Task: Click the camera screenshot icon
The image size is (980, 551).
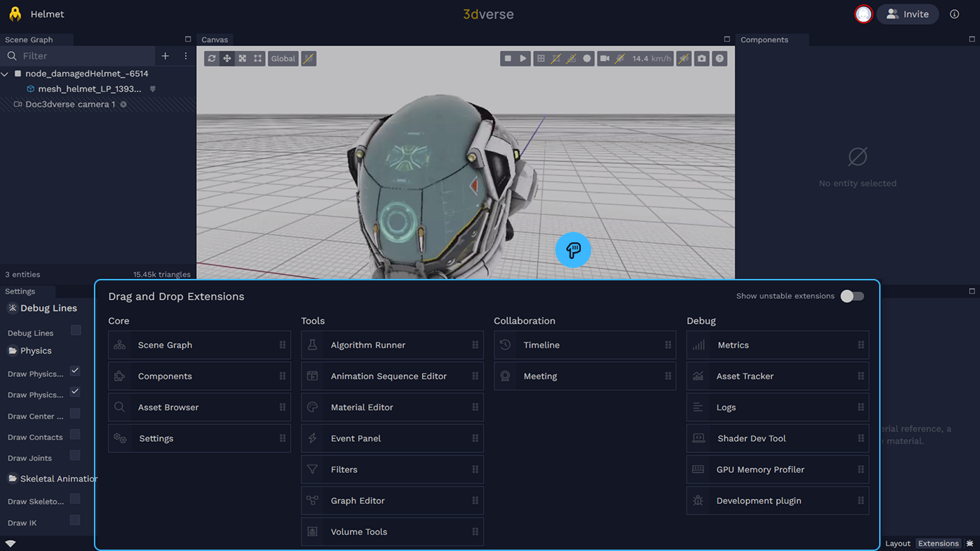Action: pyautogui.click(x=702, y=59)
